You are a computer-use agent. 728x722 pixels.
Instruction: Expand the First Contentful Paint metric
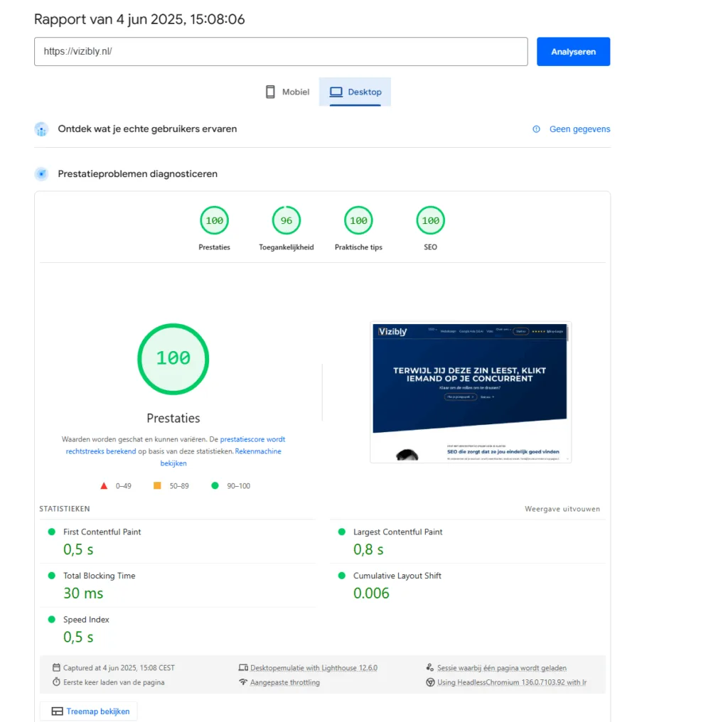(102, 532)
